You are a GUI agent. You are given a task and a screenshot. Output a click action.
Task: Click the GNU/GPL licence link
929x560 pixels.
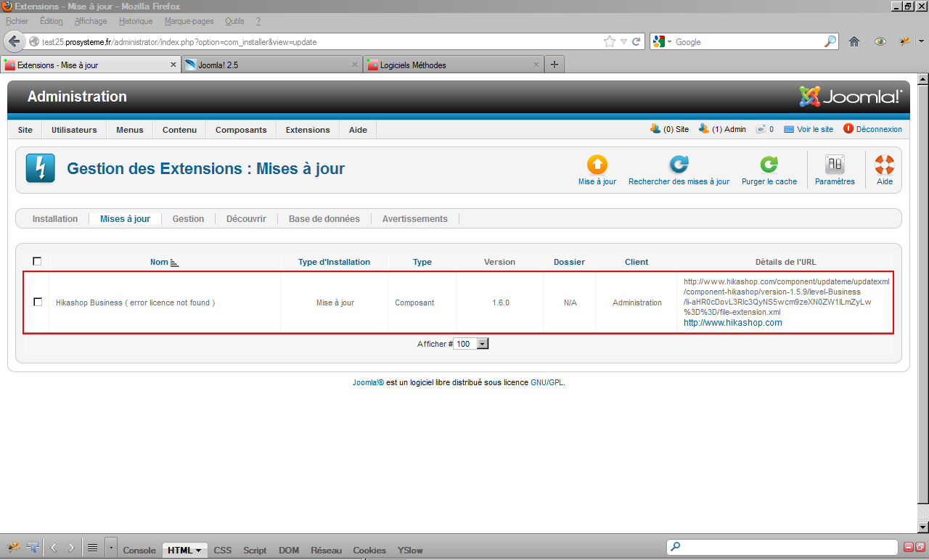547,382
